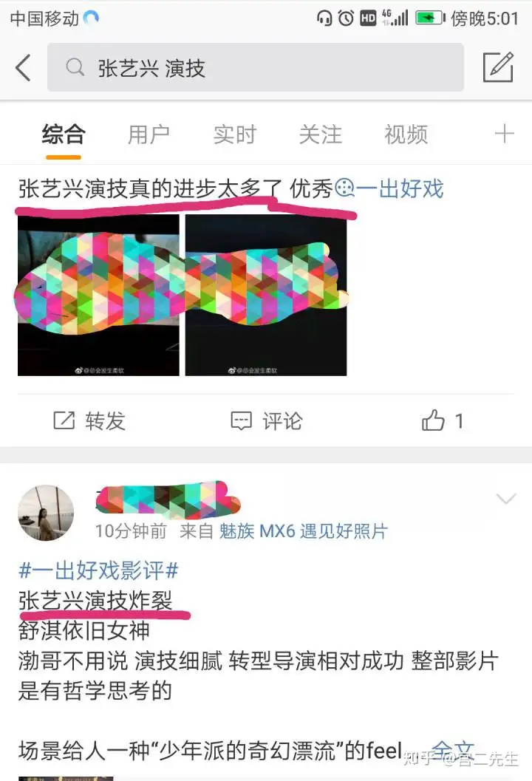Like the post with thumbs-up icon

(433, 420)
